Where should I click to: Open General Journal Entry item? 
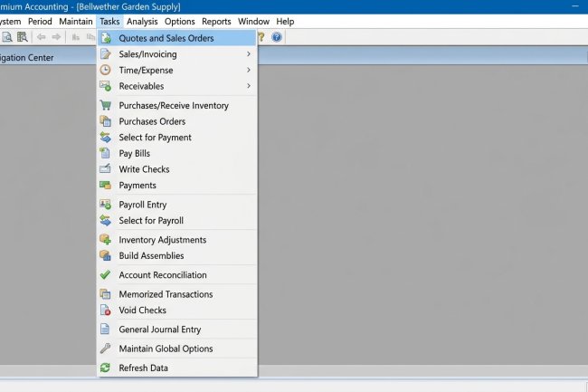(177, 329)
